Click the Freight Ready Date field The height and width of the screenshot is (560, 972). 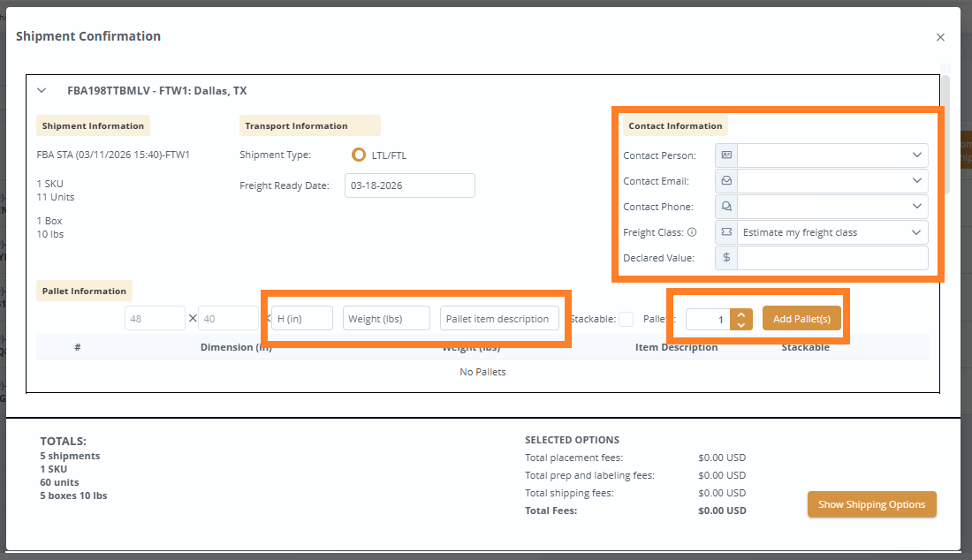pos(409,185)
